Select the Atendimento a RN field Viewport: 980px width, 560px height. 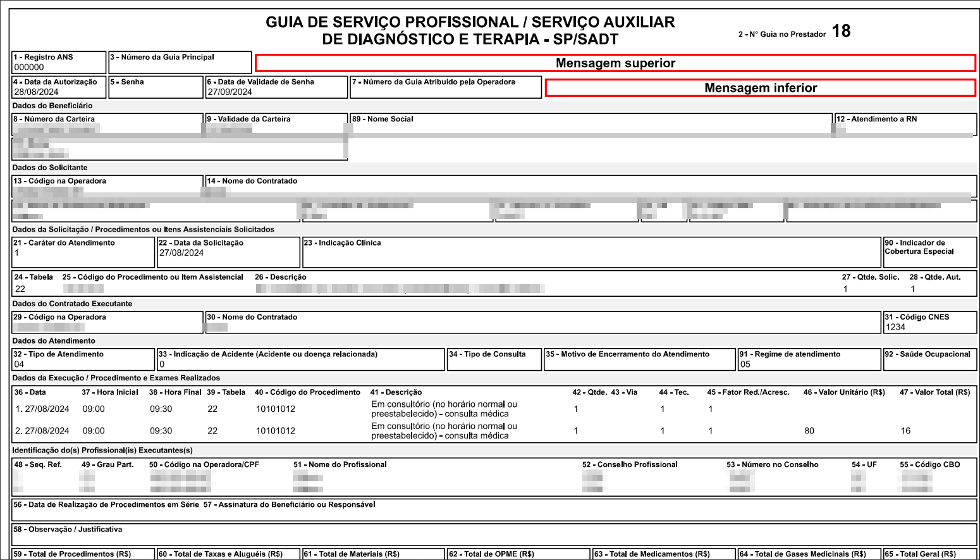905,125
